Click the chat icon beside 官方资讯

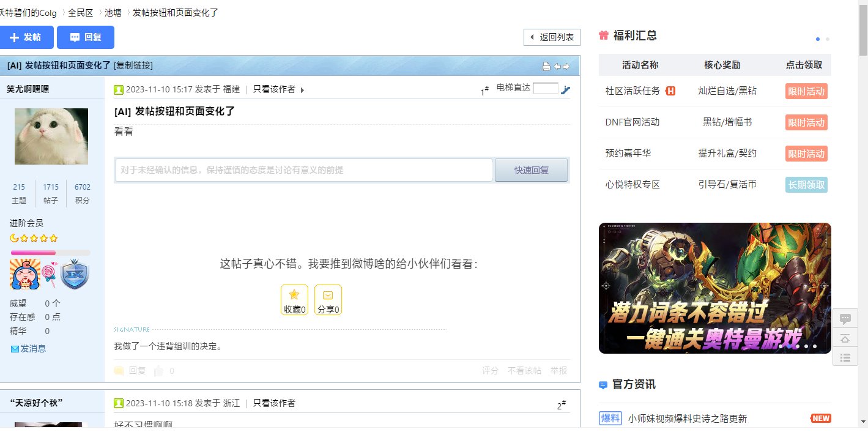point(604,385)
